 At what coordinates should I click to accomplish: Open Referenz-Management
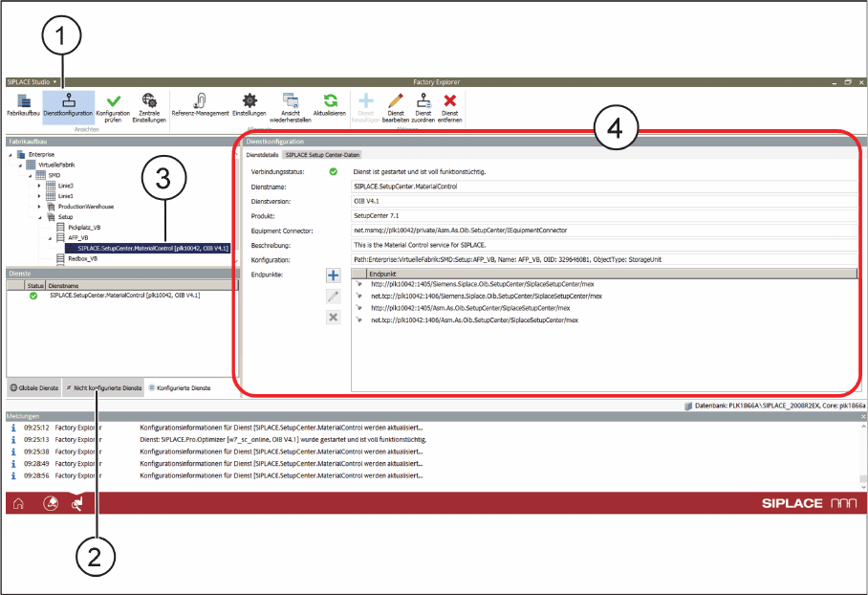point(200,104)
